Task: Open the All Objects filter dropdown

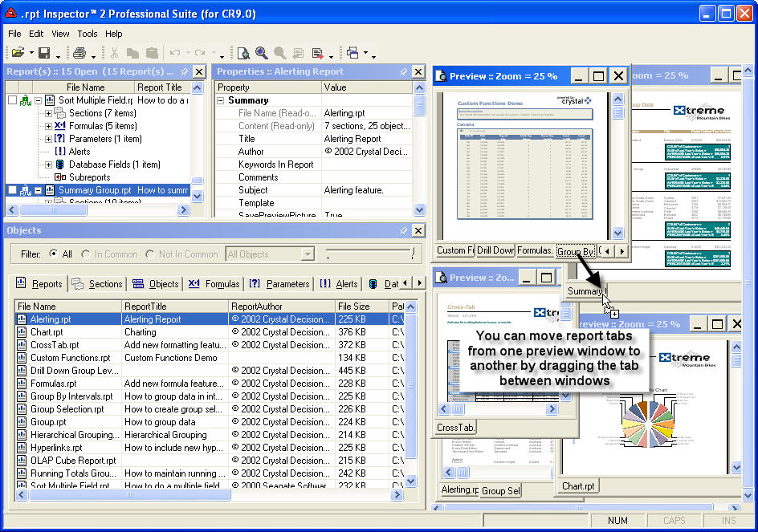Action: click(x=308, y=254)
